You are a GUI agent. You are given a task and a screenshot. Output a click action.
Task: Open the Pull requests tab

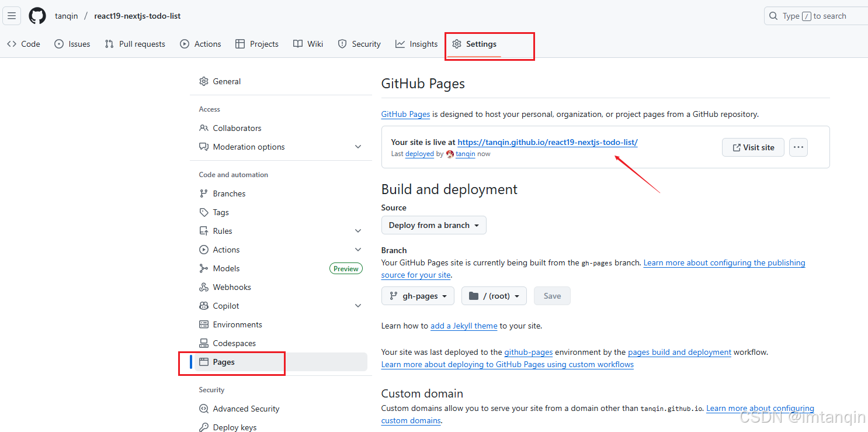(135, 44)
